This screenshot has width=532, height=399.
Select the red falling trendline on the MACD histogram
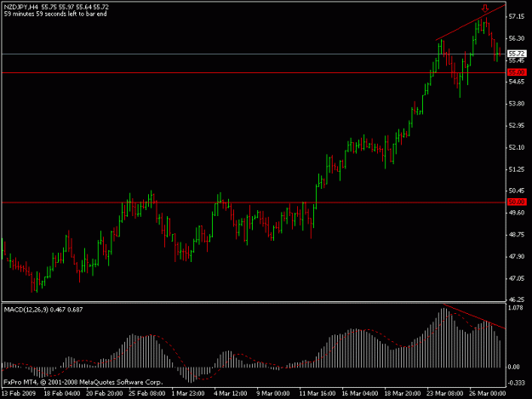[474, 316]
